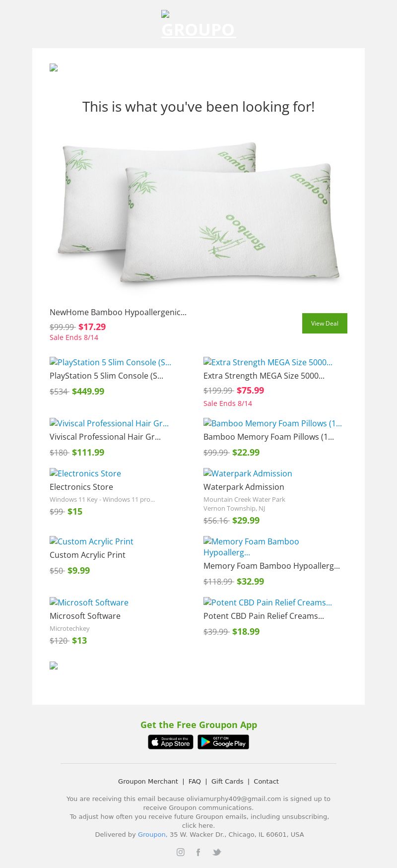This screenshot has height=868, width=397.
Task: Click the Instagram icon in footer
Action: point(181,852)
